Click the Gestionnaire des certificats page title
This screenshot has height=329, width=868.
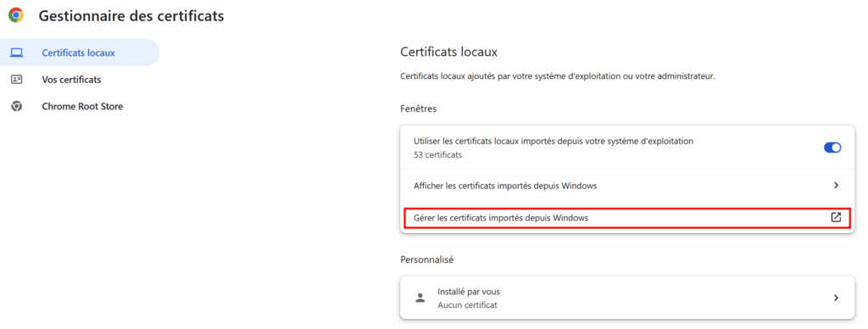pos(131,16)
